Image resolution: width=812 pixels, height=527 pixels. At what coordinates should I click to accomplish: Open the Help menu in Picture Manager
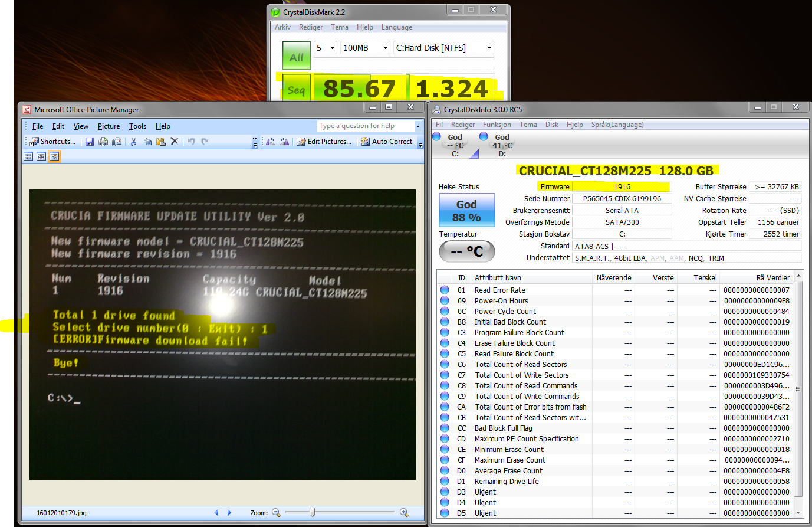coord(163,126)
